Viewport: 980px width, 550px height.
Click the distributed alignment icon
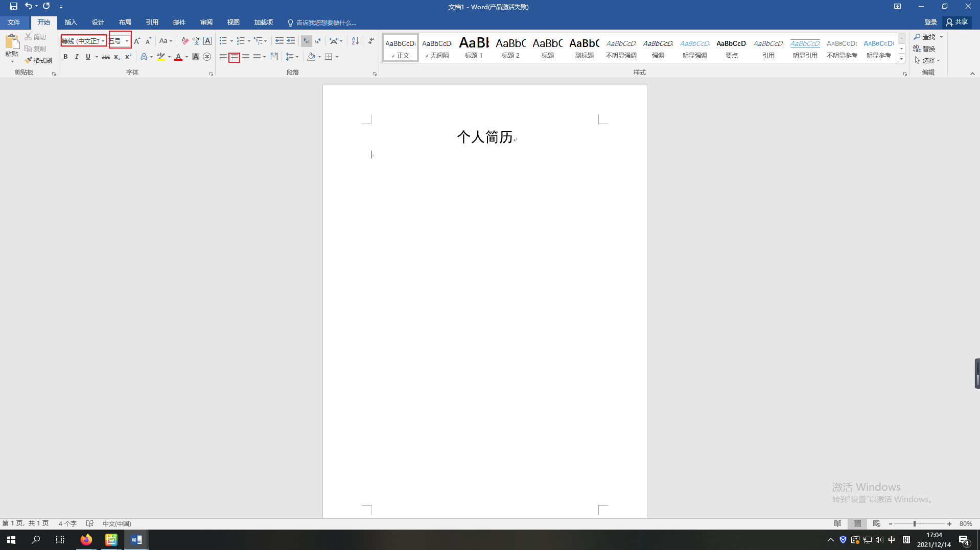pyautogui.click(x=274, y=57)
